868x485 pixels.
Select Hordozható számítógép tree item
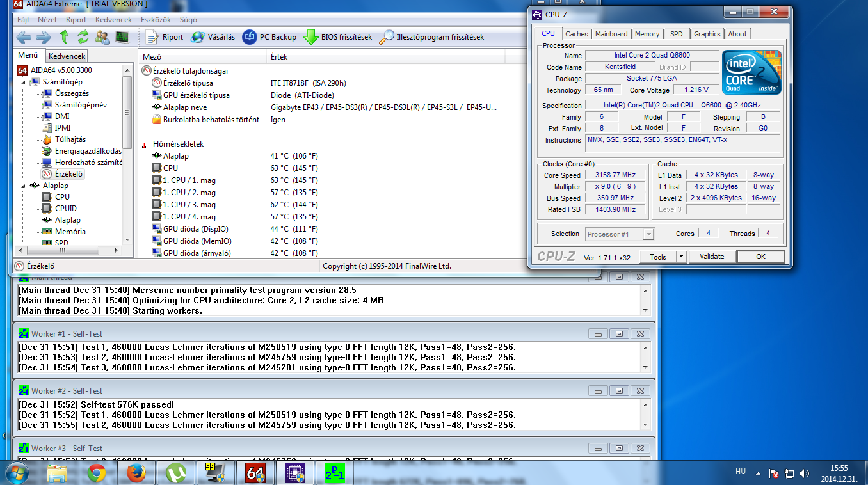pyautogui.click(x=81, y=163)
